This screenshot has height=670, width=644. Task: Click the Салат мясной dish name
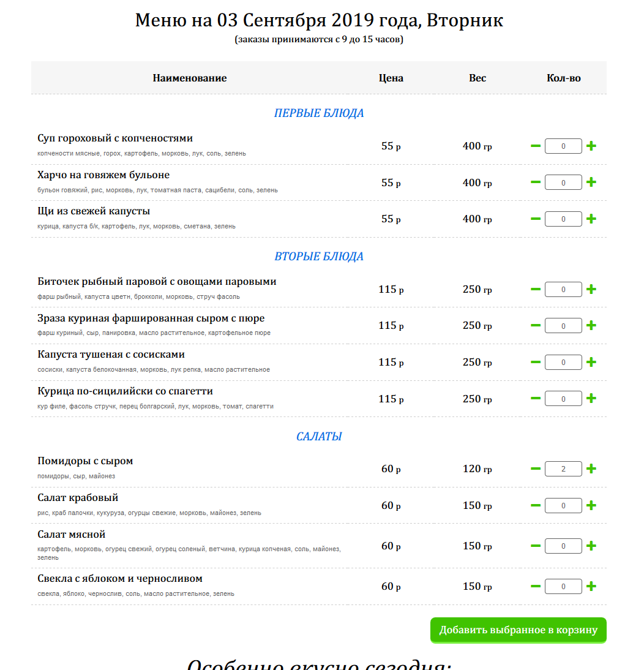coord(72,535)
